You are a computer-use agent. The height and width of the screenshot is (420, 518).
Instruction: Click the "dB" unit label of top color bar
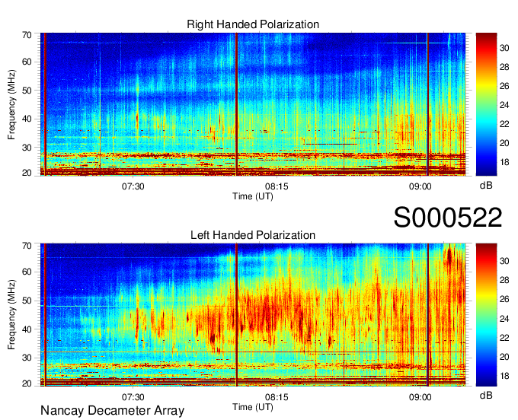point(486,186)
